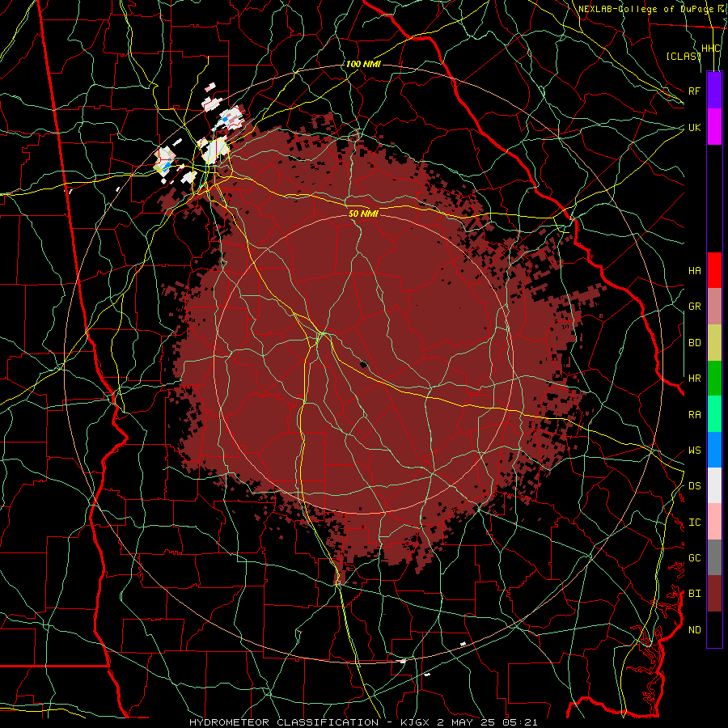Click the '100 NMI' range ring label
Viewport: 728px width, 728px height.
(x=363, y=64)
